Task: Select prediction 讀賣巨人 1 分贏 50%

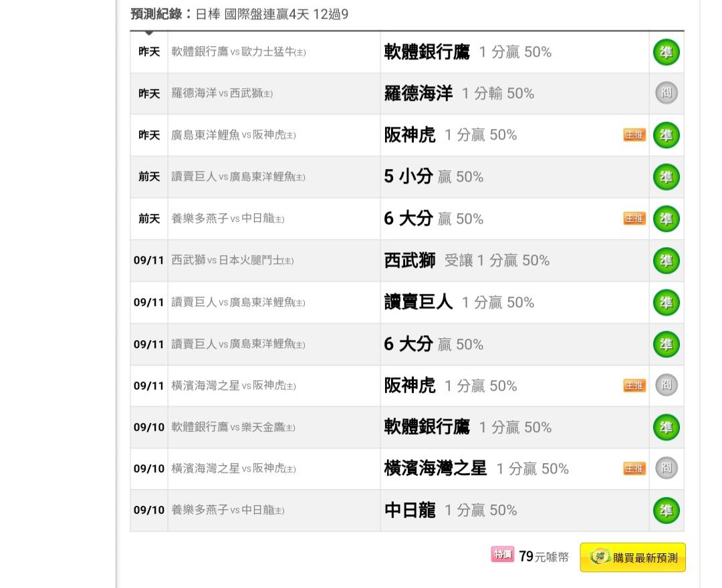Action: [x=459, y=302]
